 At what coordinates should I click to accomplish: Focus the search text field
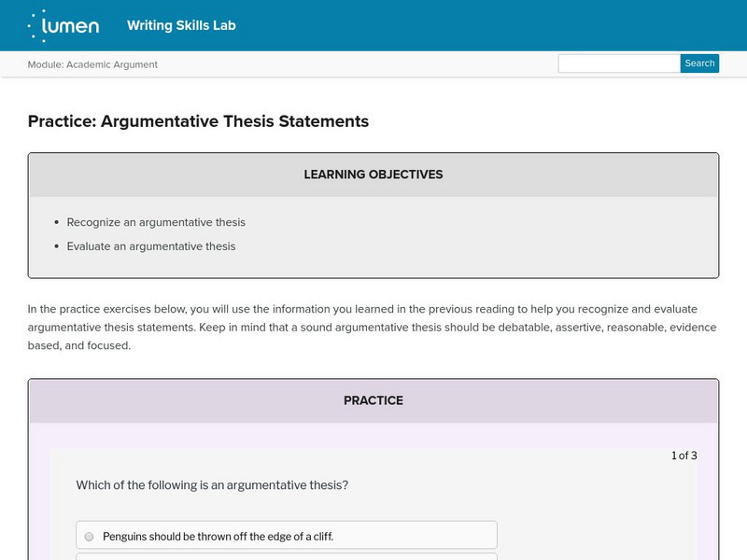coord(619,63)
